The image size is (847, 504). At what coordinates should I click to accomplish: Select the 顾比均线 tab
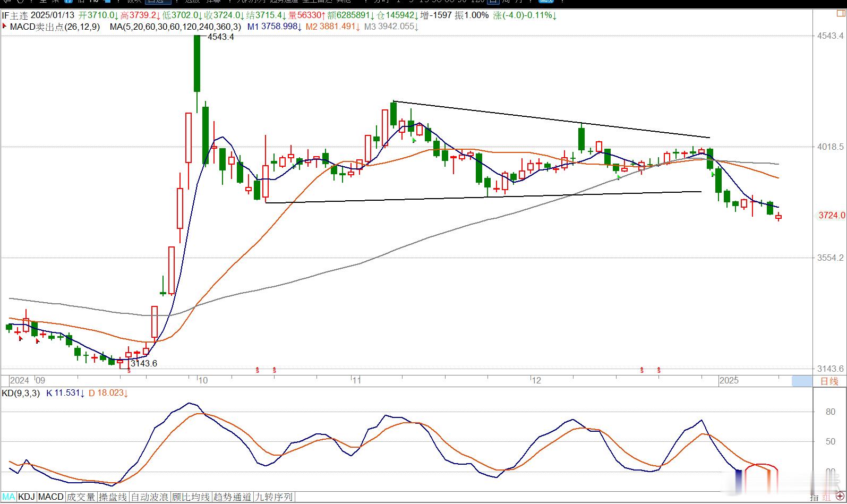(x=191, y=497)
